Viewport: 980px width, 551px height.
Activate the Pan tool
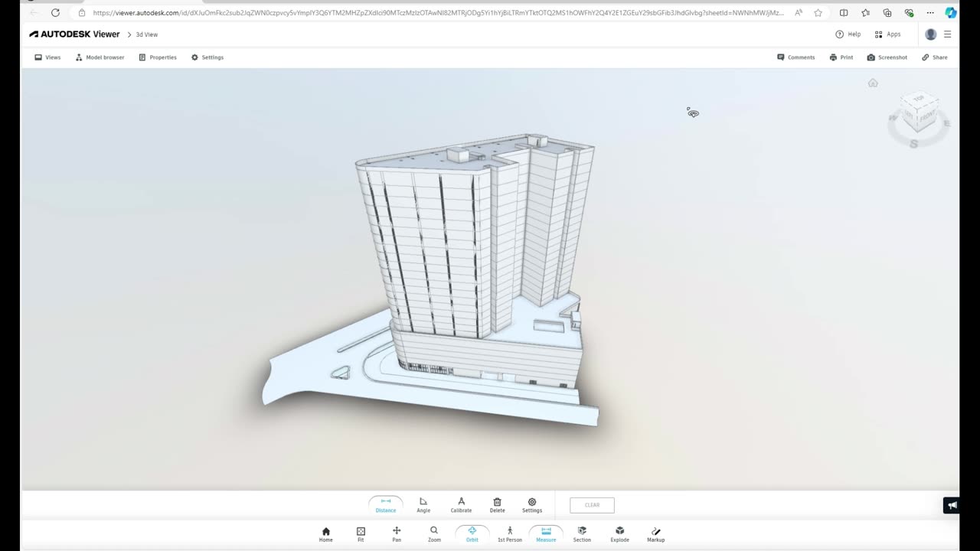pos(397,534)
